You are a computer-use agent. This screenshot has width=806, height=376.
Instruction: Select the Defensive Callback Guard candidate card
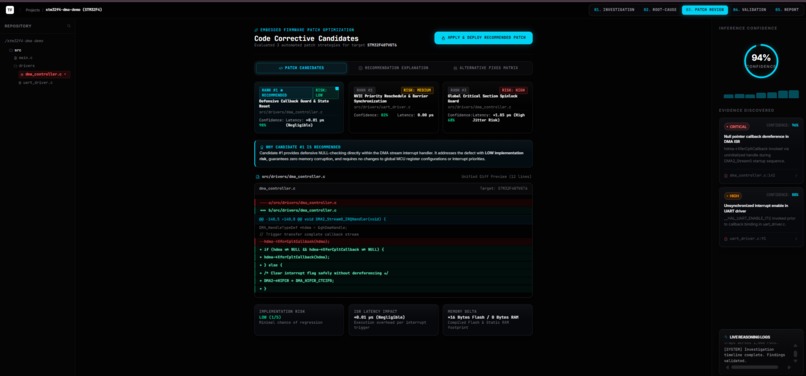click(299, 108)
